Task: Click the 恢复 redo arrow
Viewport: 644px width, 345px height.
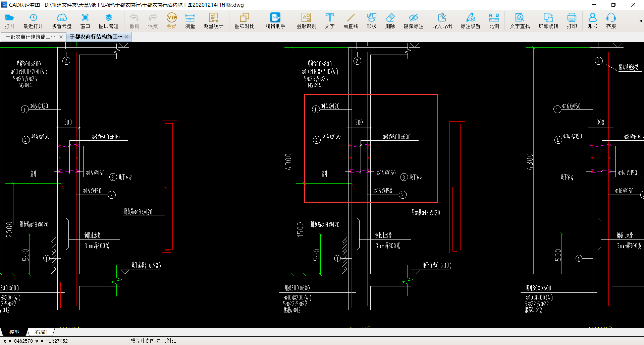Action: (153, 21)
